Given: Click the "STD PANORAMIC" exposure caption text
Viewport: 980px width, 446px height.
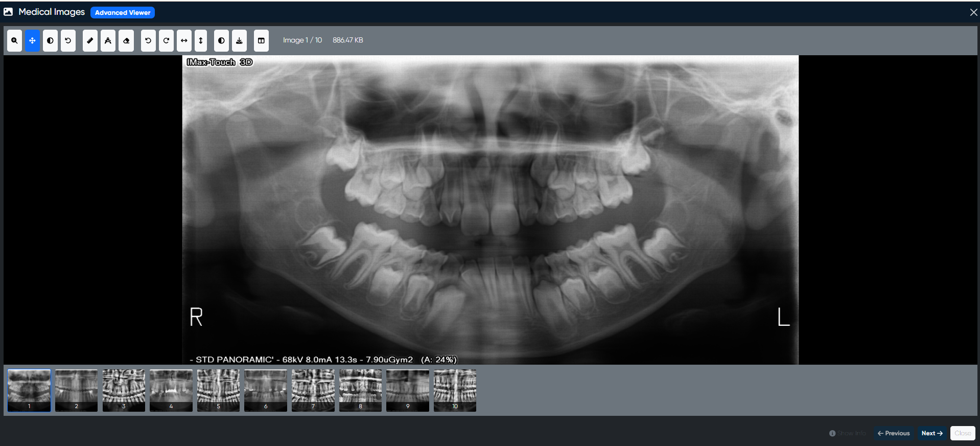Looking at the screenshot, I should [323, 360].
